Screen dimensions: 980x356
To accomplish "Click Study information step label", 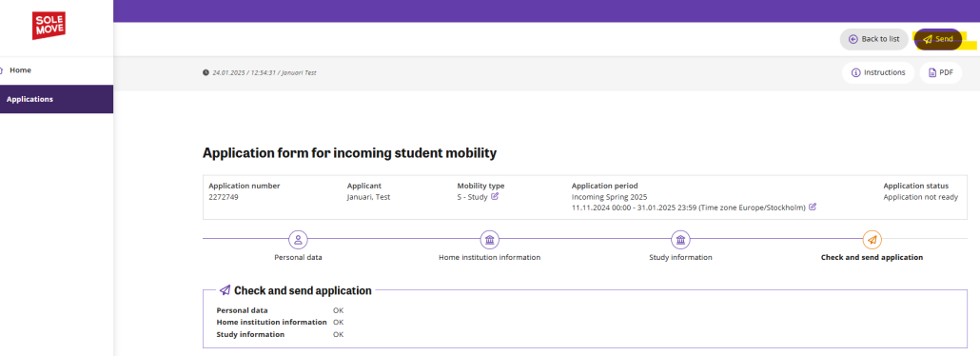I will click(x=680, y=257).
